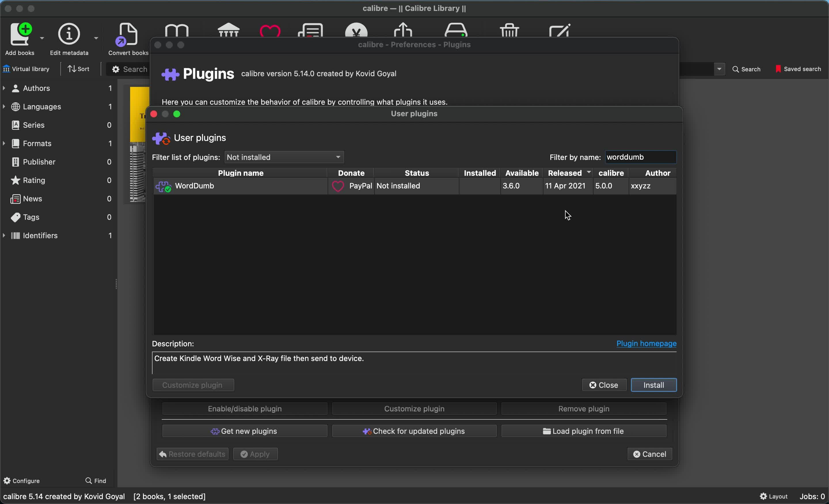Click the heart/donate icon in toolbar
Screen dimensions: 829x504
[269, 33]
